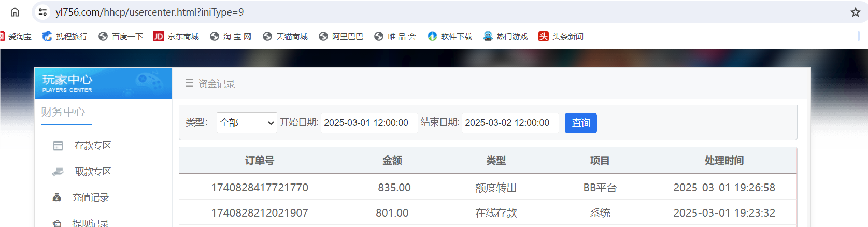Open the 软件下载 bookmark
868x227 pixels.
(450, 36)
